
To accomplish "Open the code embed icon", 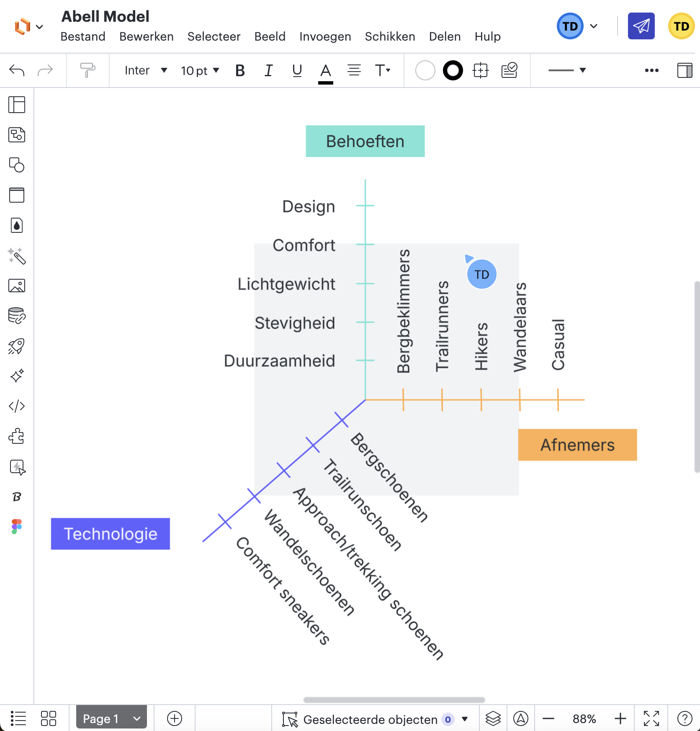I will click(x=17, y=406).
